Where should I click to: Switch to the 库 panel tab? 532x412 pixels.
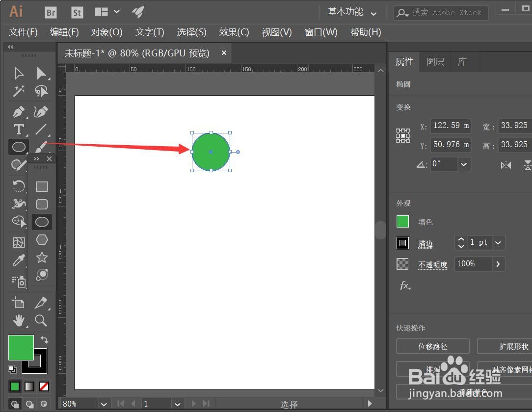pyautogui.click(x=462, y=62)
